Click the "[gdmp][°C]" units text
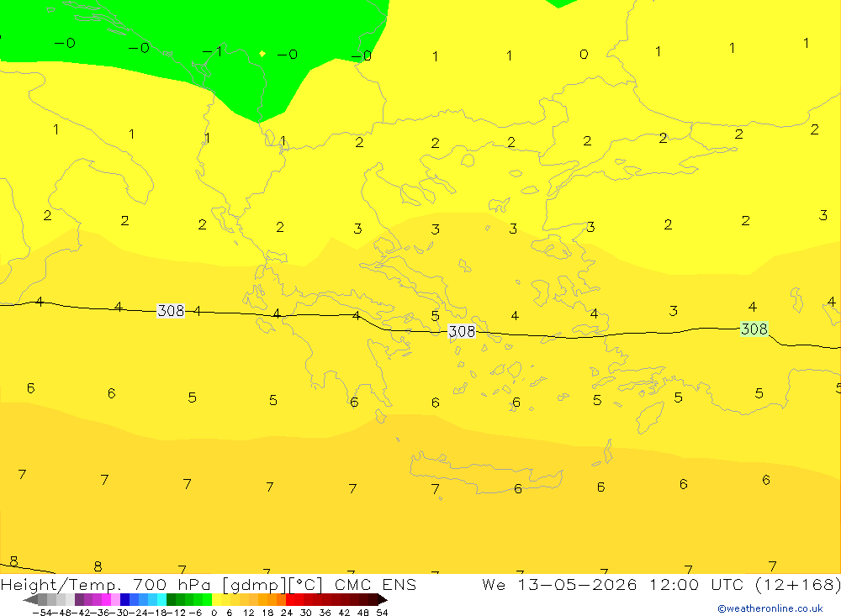841x616 pixels. pyautogui.click(x=273, y=585)
